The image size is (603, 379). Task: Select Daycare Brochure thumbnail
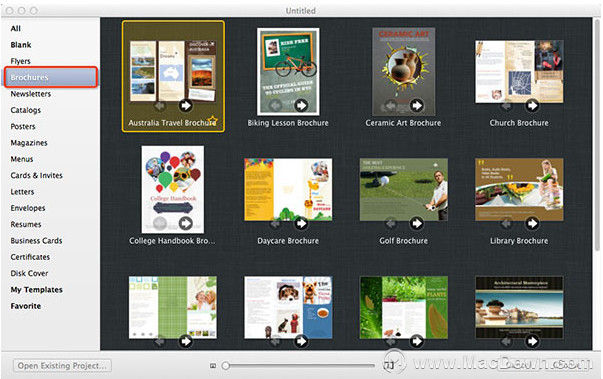click(x=288, y=190)
